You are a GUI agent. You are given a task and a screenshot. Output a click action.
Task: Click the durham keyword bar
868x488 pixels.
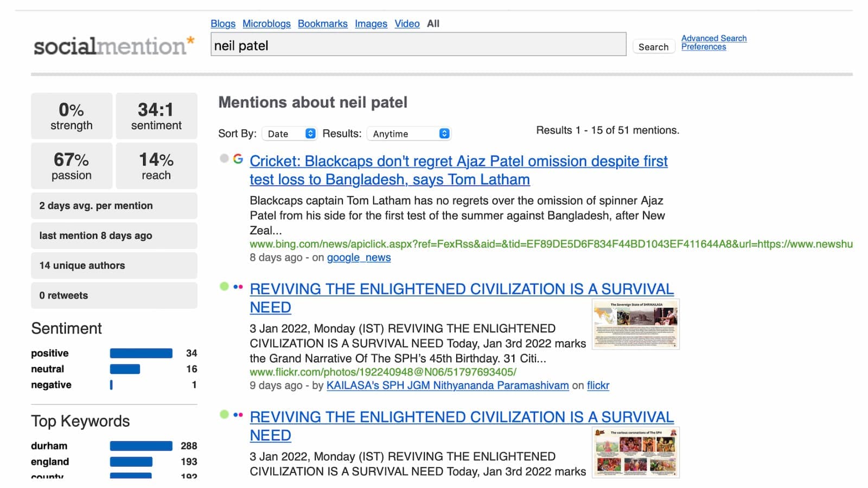[x=141, y=446]
